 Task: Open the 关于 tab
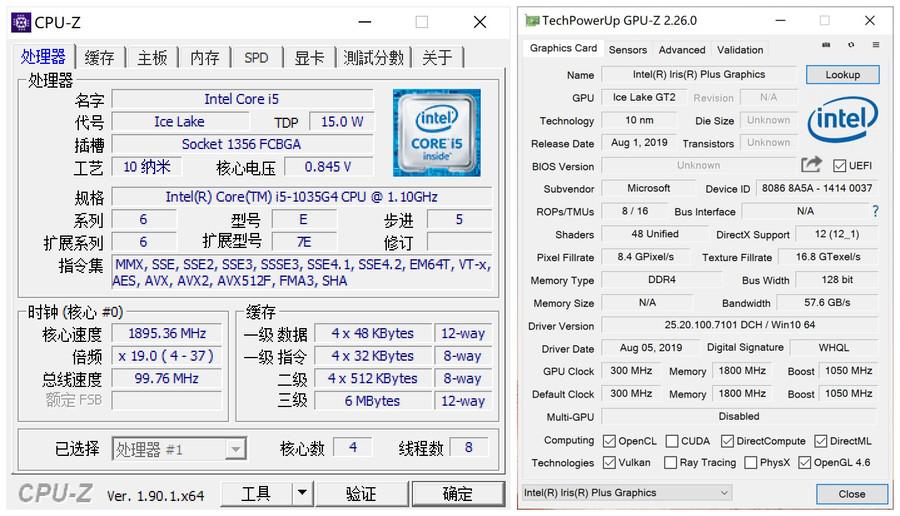pyautogui.click(x=437, y=57)
